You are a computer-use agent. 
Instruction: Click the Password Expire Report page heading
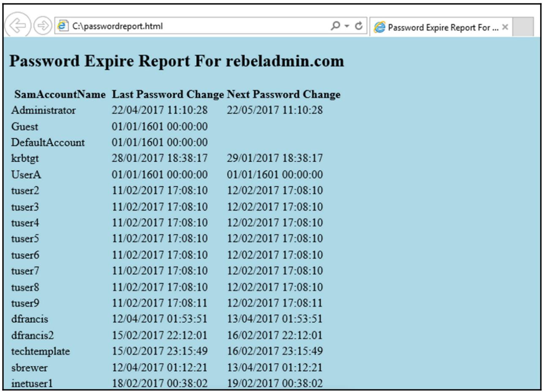click(176, 61)
